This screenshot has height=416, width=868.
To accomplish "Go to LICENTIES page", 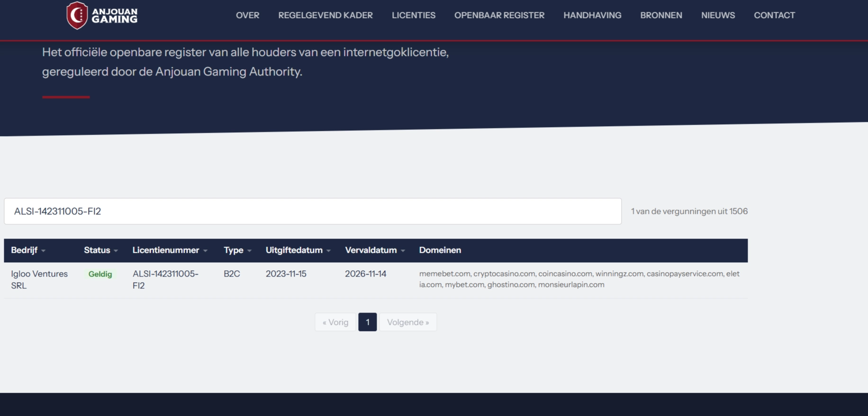I will [x=414, y=15].
